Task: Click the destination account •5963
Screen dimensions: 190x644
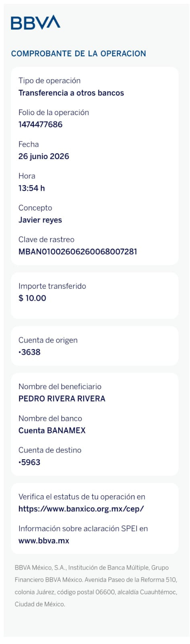Action: [x=30, y=462]
